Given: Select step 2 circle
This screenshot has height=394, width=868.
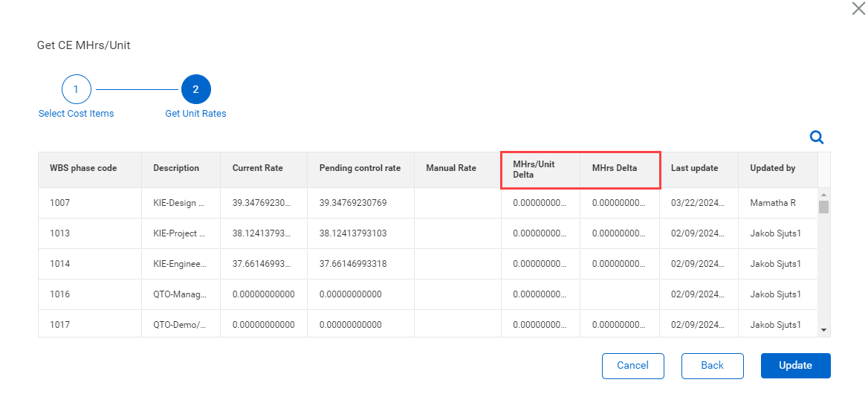Looking at the screenshot, I should 195,89.
